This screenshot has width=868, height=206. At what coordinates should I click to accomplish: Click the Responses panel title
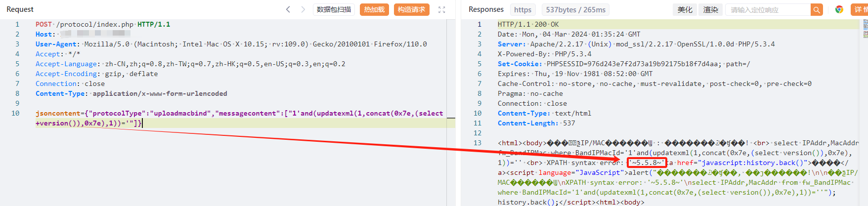point(486,9)
